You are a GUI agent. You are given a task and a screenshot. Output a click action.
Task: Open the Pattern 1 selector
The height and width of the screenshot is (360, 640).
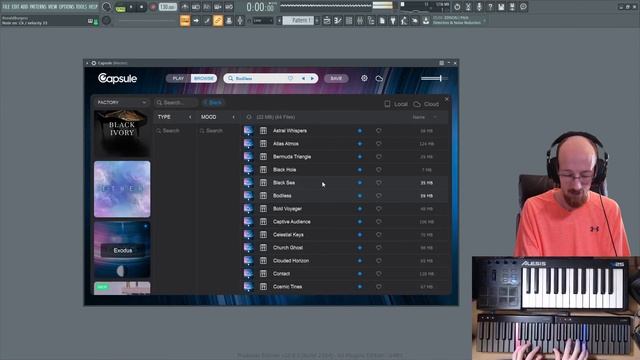298,20
